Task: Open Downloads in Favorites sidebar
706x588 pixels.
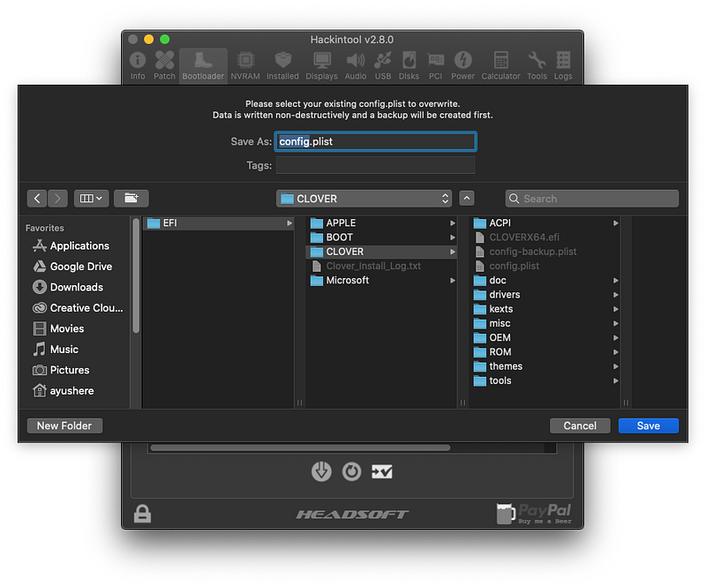Action: coord(77,288)
